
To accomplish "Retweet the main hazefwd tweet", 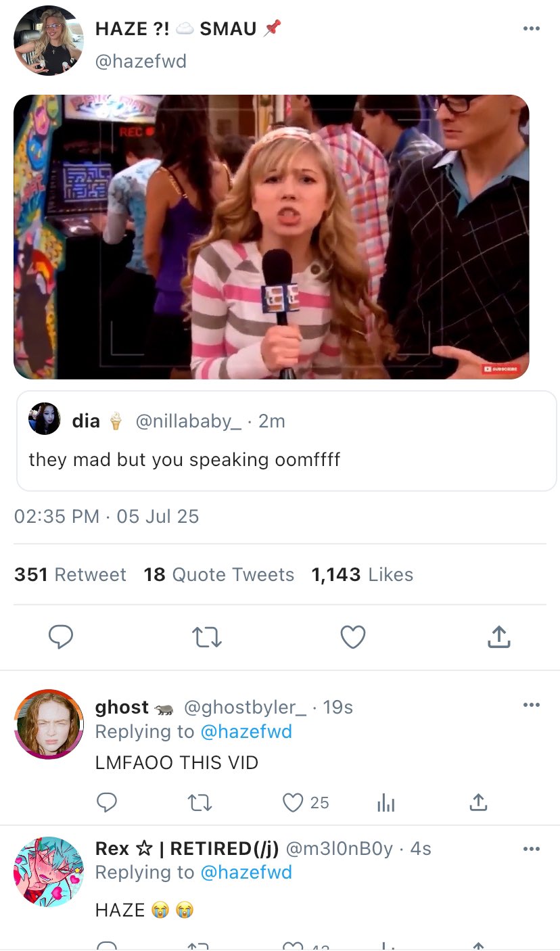I will click(207, 636).
